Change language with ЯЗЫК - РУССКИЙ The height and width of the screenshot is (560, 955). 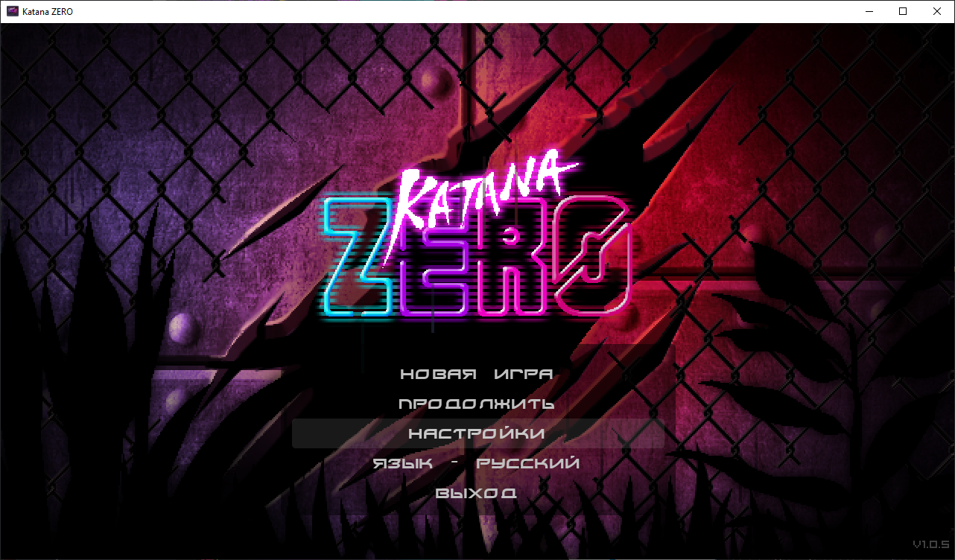477,463
